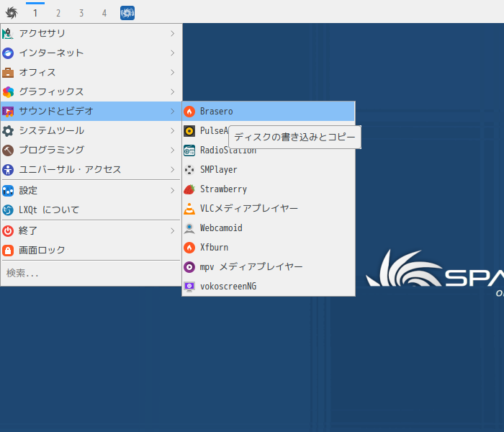Image resolution: width=504 pixels, height=432 pixels.
Task: Click the LXQt について logo icon
Action: [8, 210]
